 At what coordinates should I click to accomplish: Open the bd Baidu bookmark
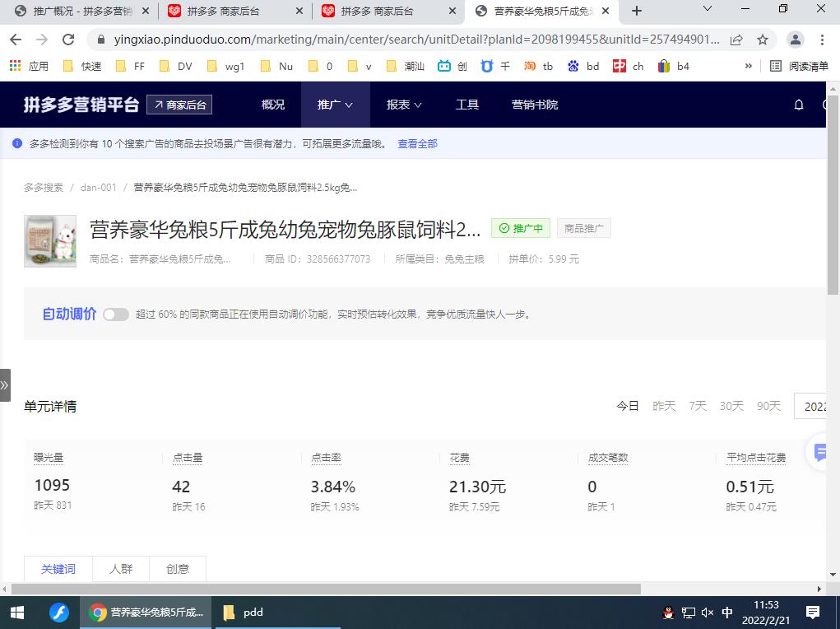tap(583, 66)
